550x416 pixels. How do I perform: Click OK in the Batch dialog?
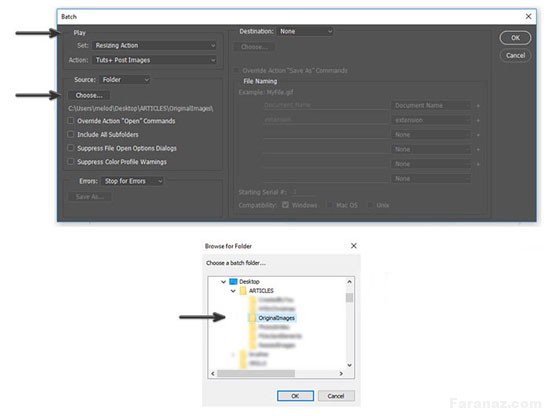pos(515,38)
